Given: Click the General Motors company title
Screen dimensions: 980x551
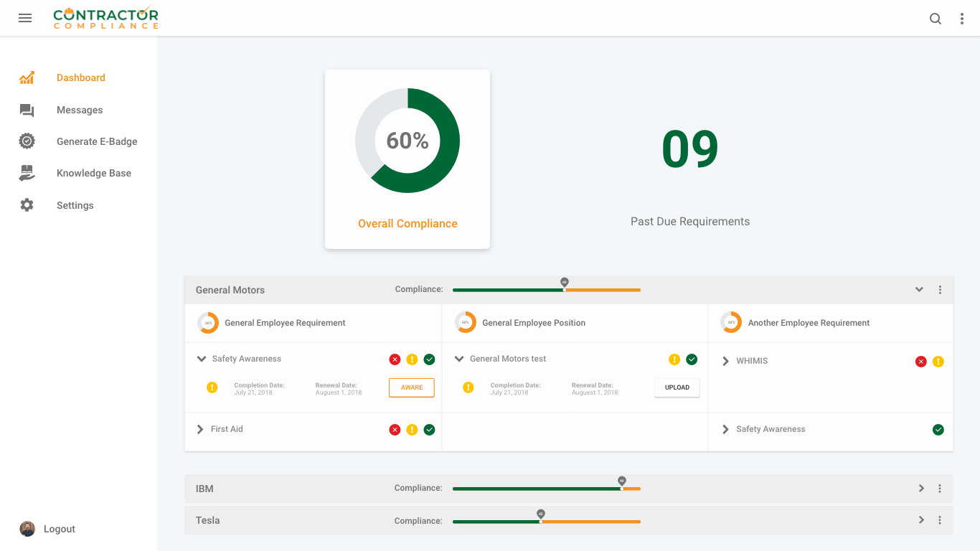Looking at the screenshot, I should pos(230,290).
